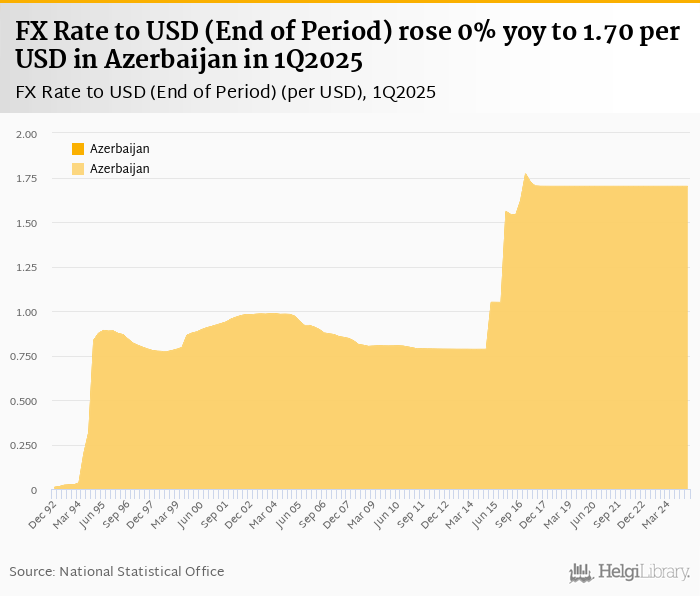Click the HelgiLibrary building logo icon

coord(582,572)
